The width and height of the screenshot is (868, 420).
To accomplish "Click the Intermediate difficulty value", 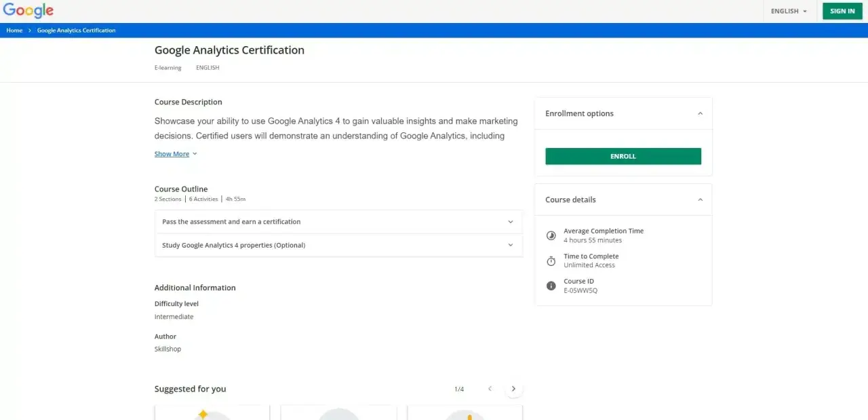I will point(174,317).
